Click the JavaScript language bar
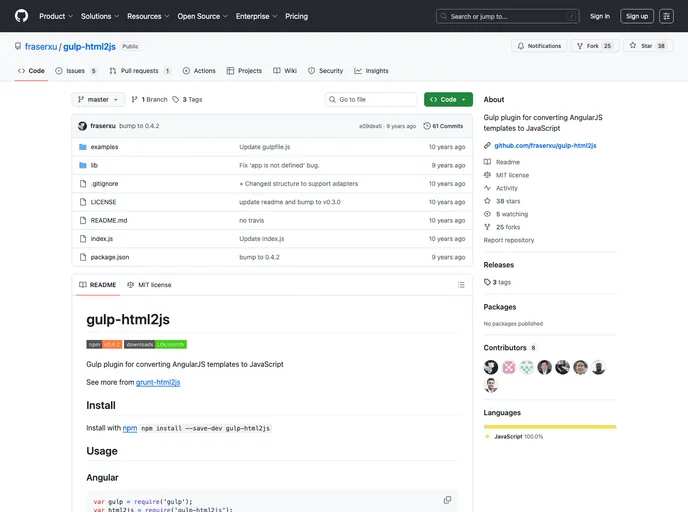The height and width of the screenshot is (512, 688). (550, 426)
